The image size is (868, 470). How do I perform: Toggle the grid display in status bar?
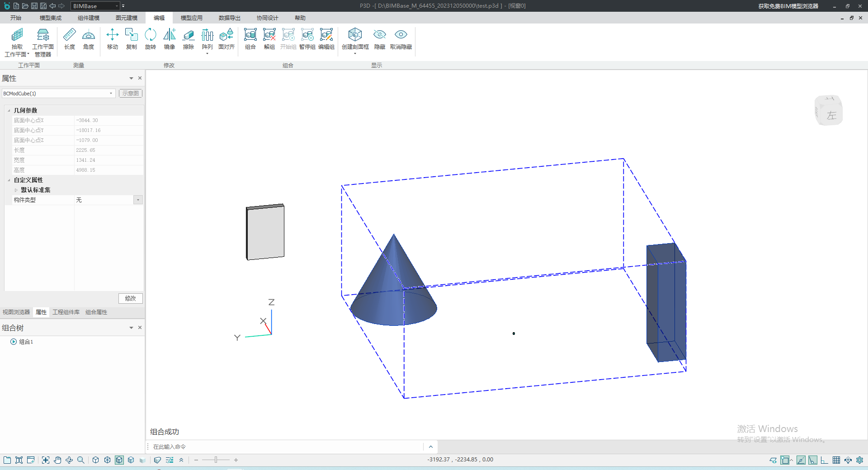pyautogui.click(x=836, y=460)
